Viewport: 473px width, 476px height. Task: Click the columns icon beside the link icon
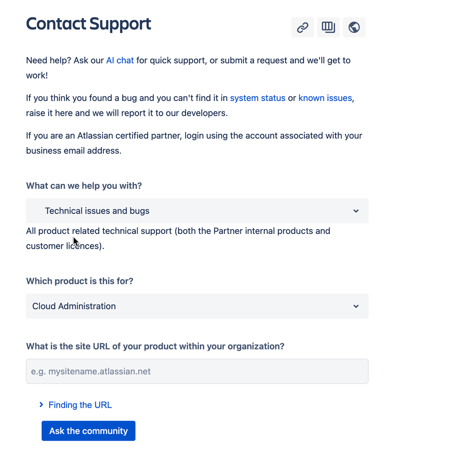pyautogui.click(x=328, y=27)
